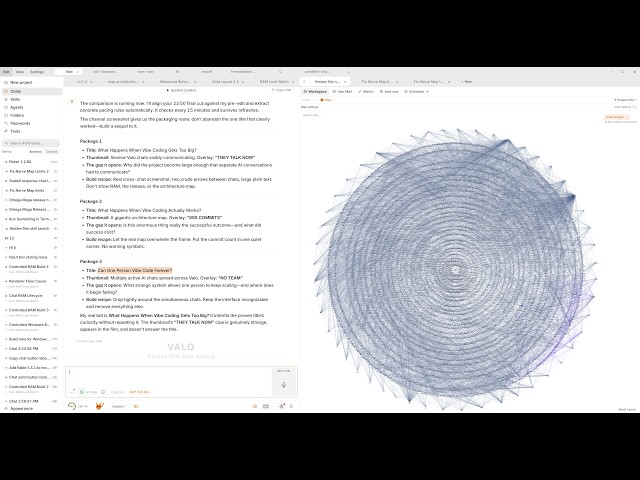Close the first 'Fix Nerve Map' tab
Viewport: 640px width, 480px height.
(397, 82)
